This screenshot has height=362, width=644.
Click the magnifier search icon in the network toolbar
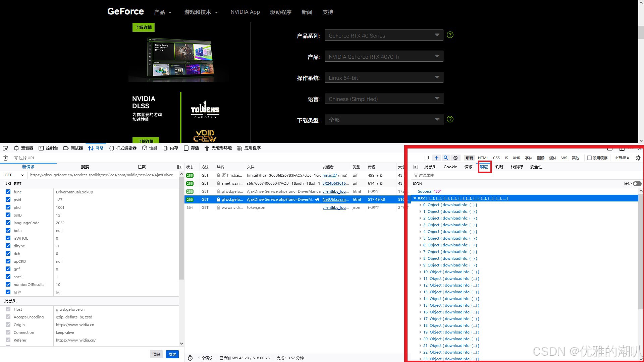(446, 158)
